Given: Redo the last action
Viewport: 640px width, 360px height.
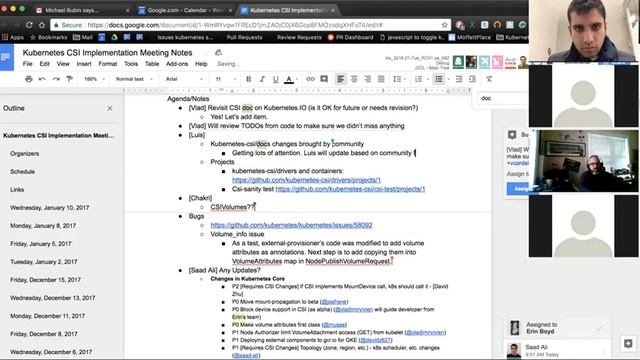Looking at the screenshot, I should (56, 79).
